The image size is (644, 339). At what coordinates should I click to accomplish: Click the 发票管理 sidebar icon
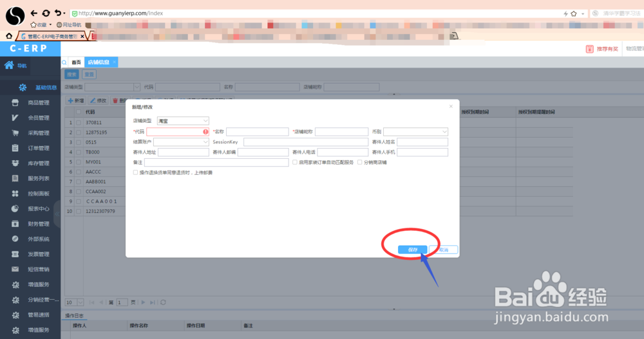click(x=15, y=254)
